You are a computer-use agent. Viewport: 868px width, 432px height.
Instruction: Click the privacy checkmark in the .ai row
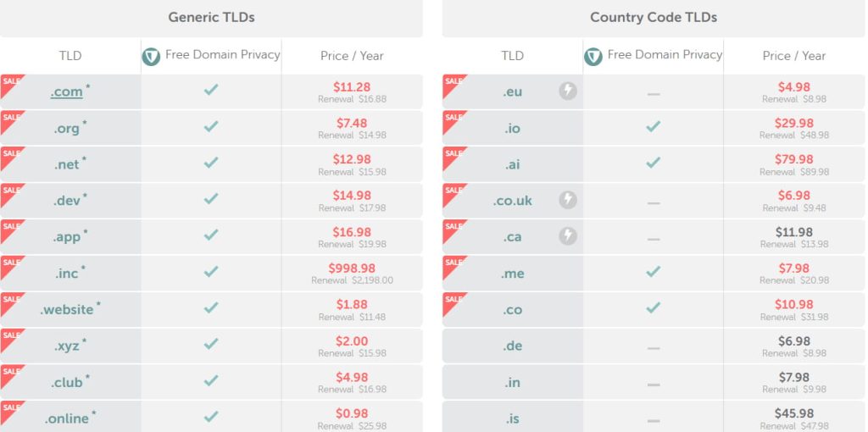point(653,163)
